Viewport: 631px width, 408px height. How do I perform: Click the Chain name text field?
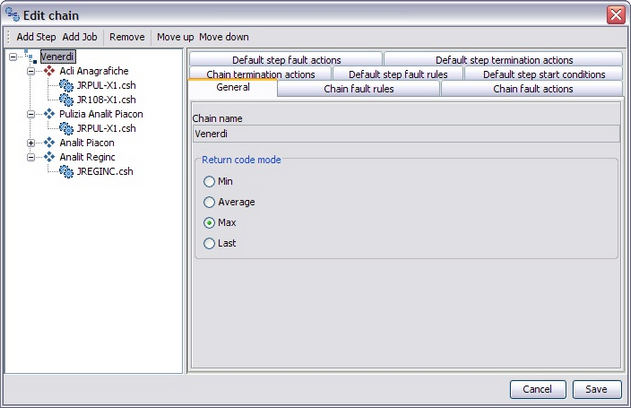click(405, 134)
